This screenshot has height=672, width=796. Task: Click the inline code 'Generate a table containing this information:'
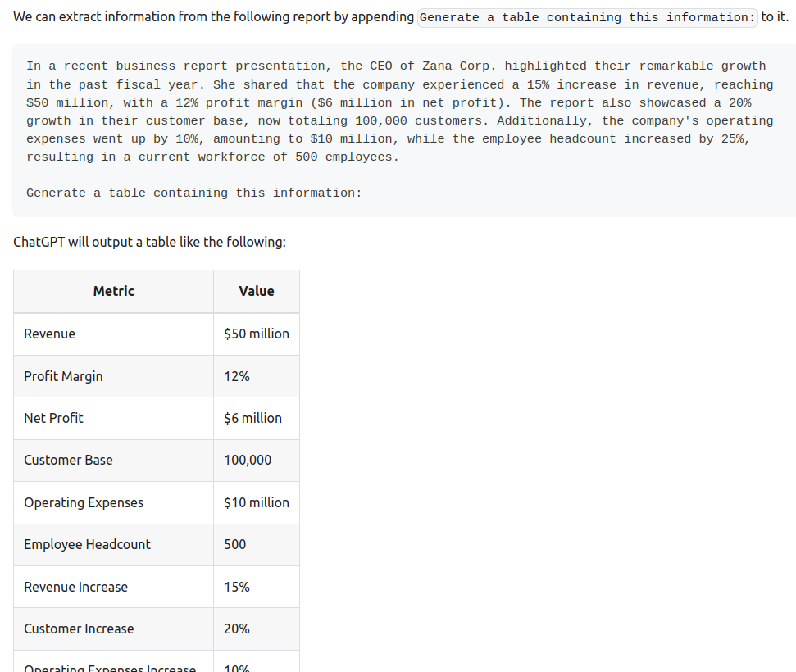pos(587,18)
